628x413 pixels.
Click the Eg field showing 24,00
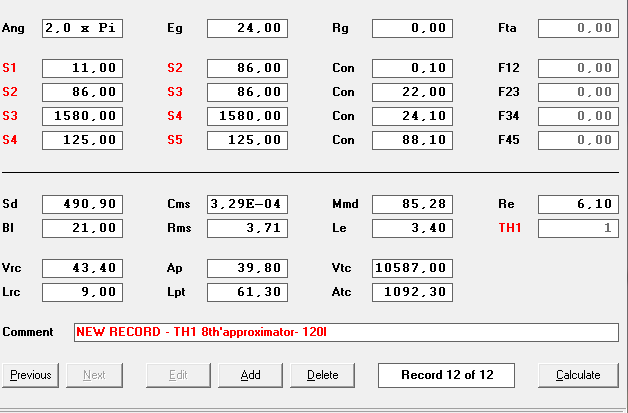coord(248,28)
